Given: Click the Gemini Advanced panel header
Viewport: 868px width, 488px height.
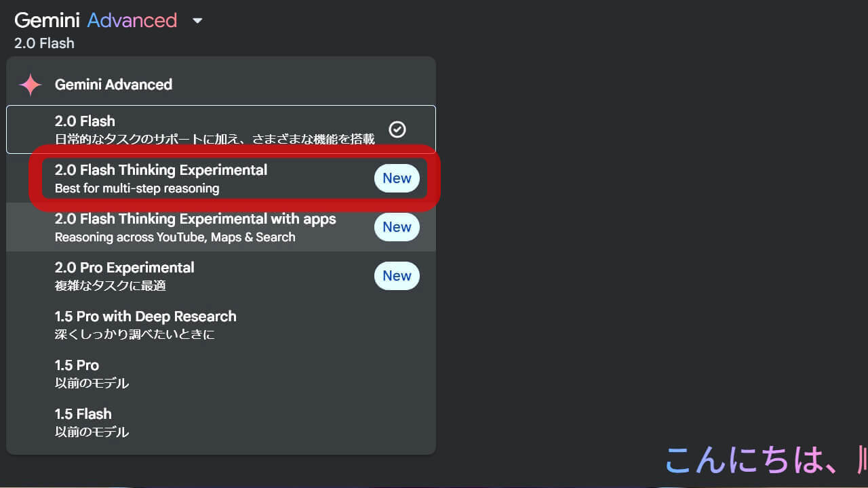Looking at the screenshot, I should point(113,84).
